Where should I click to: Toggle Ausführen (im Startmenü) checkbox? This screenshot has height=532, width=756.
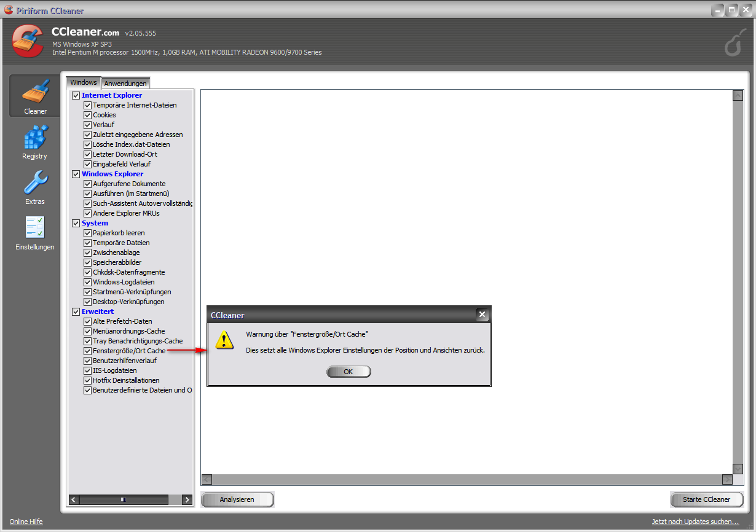[87, 194]
